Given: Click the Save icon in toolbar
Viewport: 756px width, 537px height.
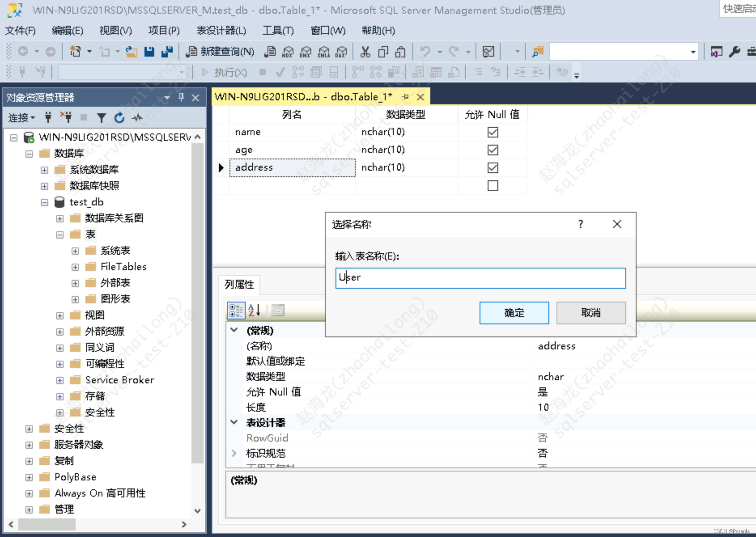Looking at the screenshot, I should point(149,51).
